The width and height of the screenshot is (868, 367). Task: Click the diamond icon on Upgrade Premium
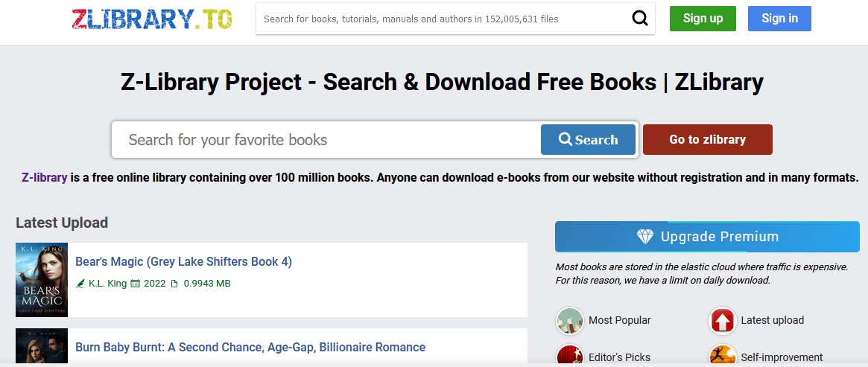click(x=645, y=237)
